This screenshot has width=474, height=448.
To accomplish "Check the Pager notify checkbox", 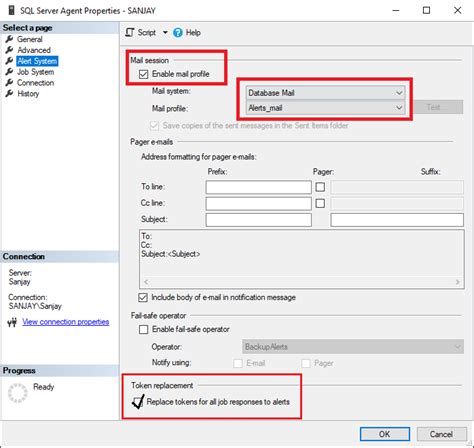I will point(306,363).
